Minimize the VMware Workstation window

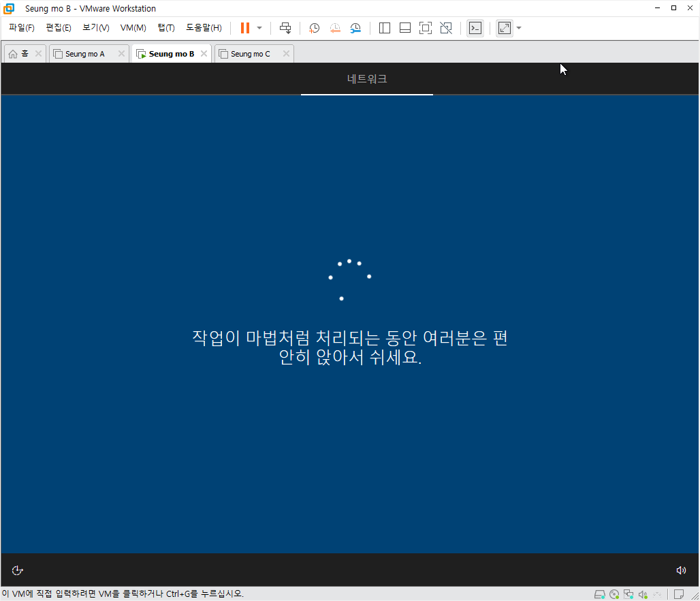click(x=657, y=8)
